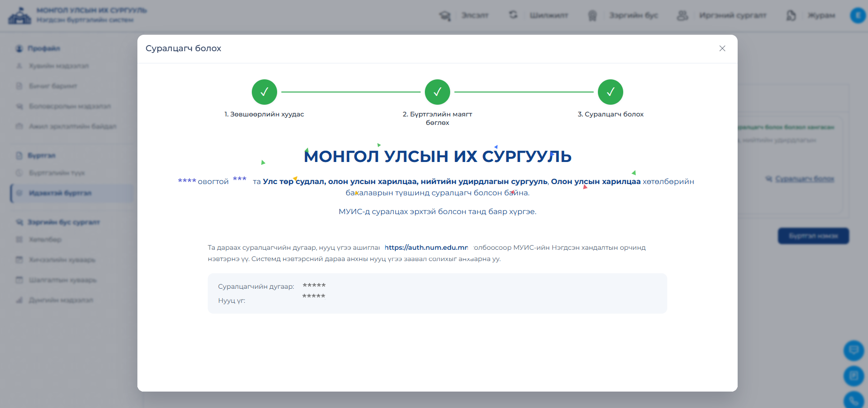This screenshot has height=408, width=868.
Task: Open Шалгалтын хуваарь in the sidebar
Action: pos(63,280)
